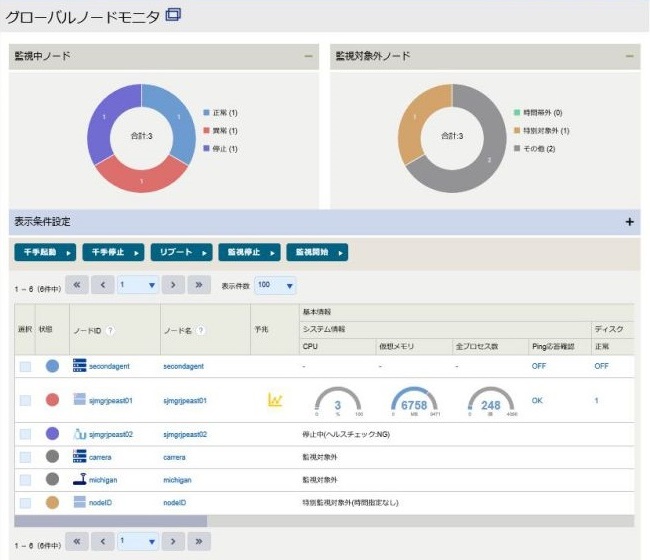The width and height of the screenshot is (650, 560).
Task: Go to next page in top pager
Action: click(173, 285)
